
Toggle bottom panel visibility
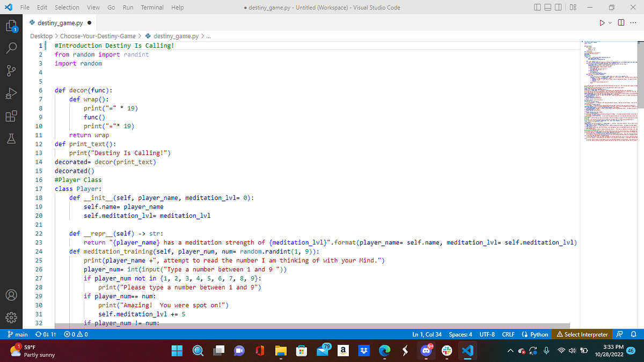(x=549, y=8)
